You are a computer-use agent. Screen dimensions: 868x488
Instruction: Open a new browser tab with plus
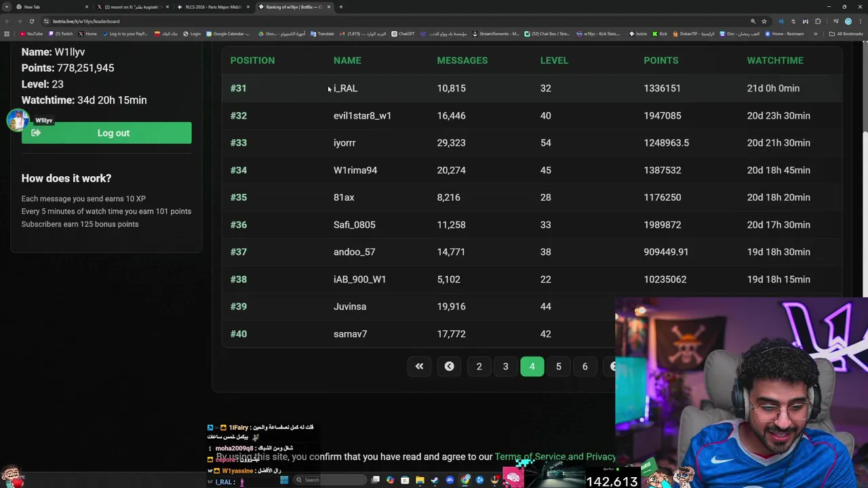(341, 7)
